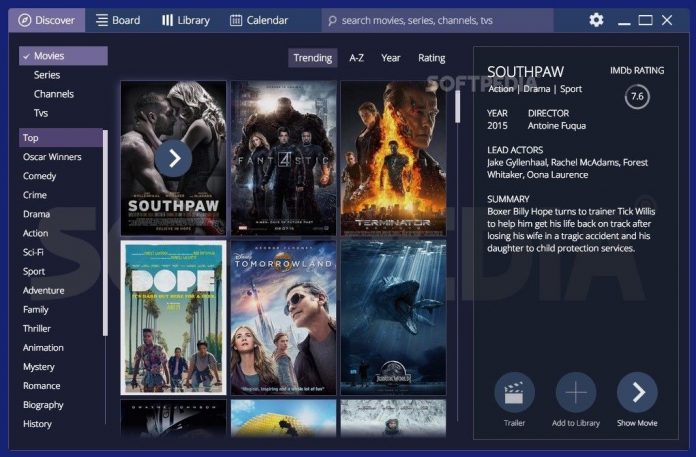
Task: Filter by Family genre
Action: [x=36, y=310]
